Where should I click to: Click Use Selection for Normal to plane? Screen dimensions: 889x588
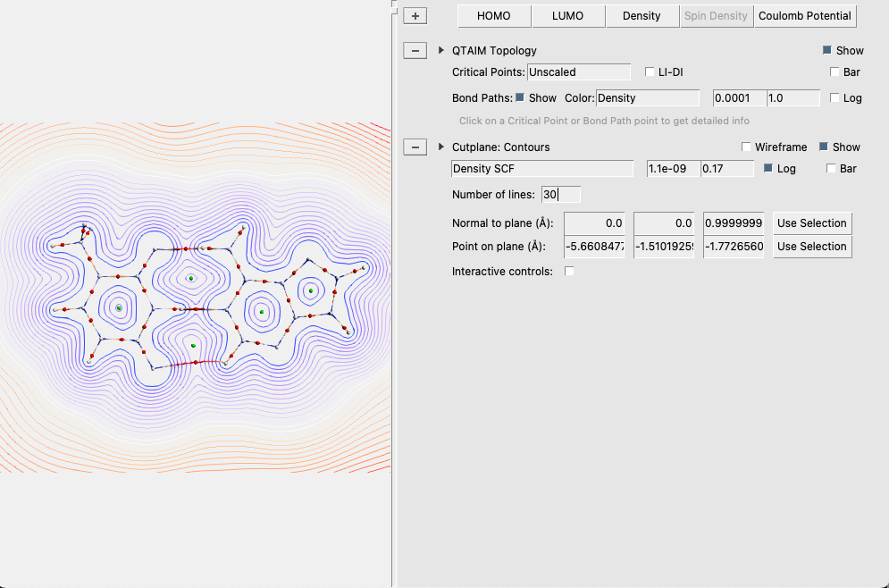tap(812, 223)
